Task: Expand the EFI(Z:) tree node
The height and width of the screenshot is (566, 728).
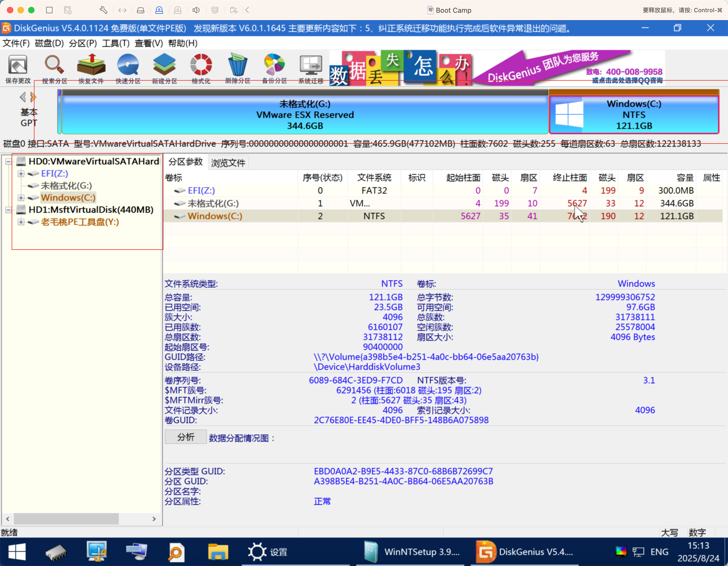Action: pos(21,174)
